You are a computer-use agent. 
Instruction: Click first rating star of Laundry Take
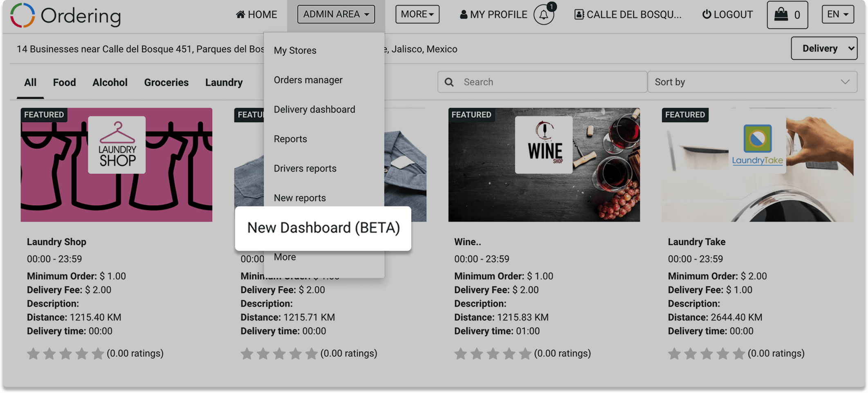(675, 353)
